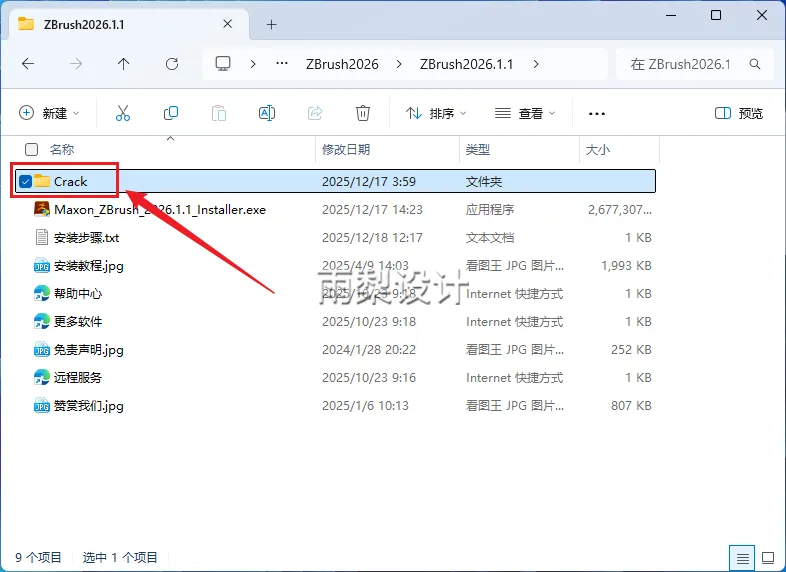Go back with the left arrow
This screenshot has height=572, width=786.
(x=28, y=64)
